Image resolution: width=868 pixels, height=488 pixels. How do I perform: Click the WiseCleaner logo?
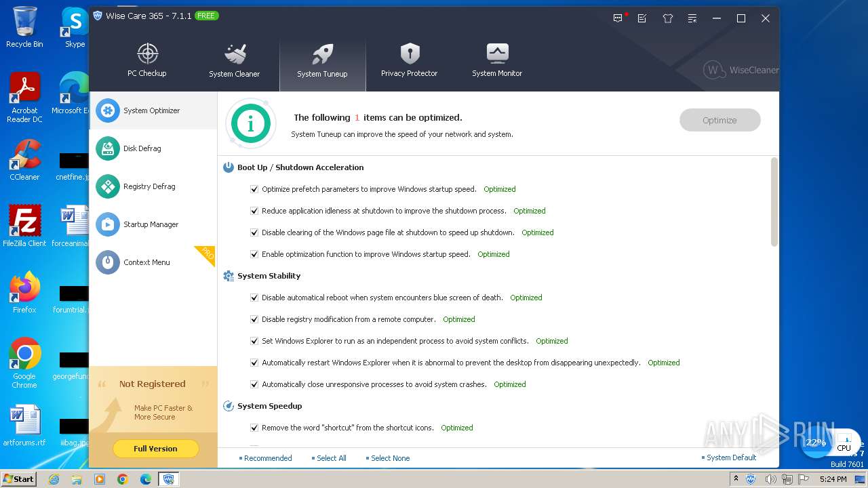[x=741, y=70]
